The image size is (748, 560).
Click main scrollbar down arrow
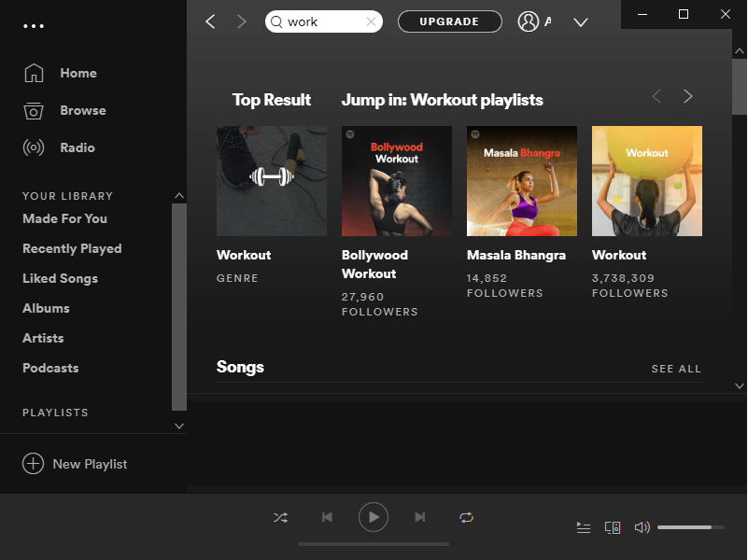pyautogui.click(x=740, y=385)
